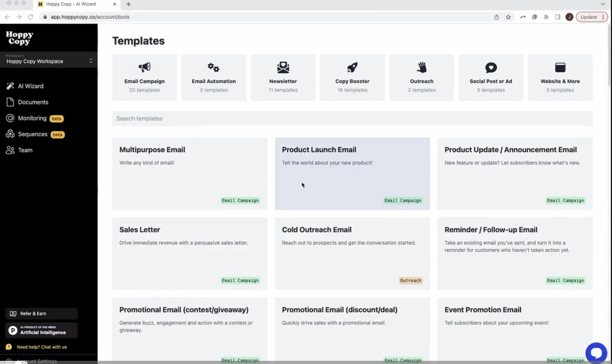
Task: Click the Outreach tag on Cold Outreach card
Action: [411, 281]
